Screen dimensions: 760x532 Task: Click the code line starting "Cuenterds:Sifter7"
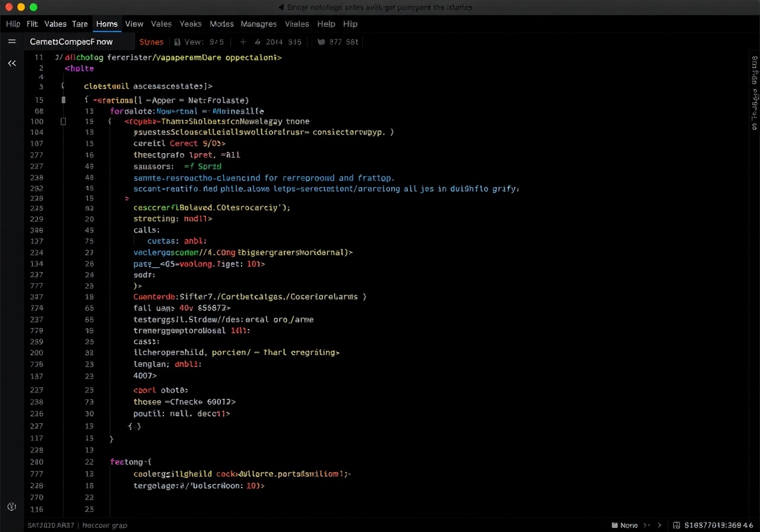[250, 296]
